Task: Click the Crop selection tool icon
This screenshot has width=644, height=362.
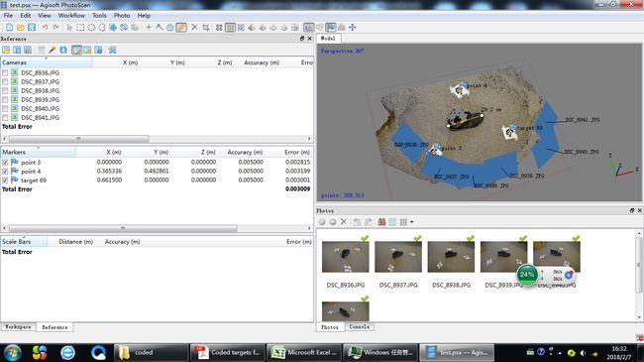Action: (206, 28)
